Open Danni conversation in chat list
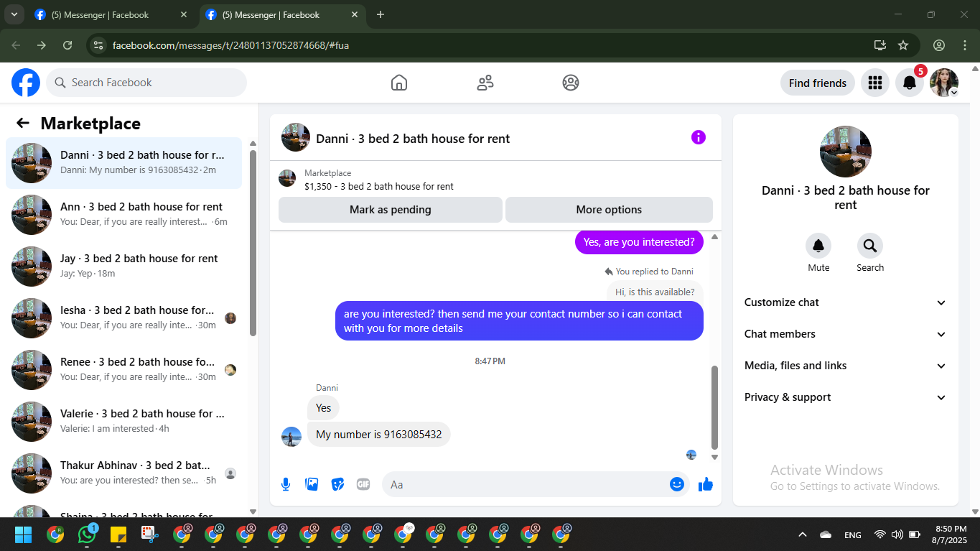 (x=123, y=163)
